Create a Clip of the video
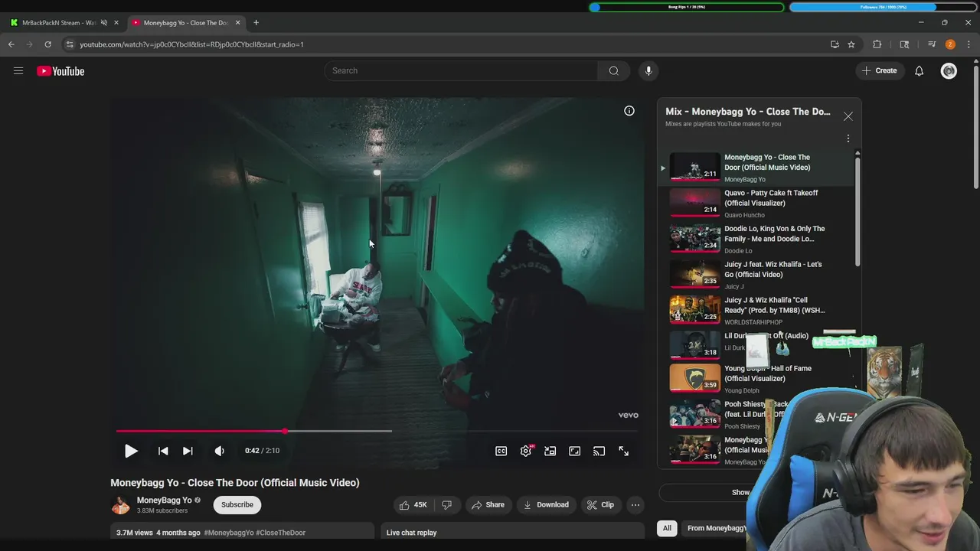 tap(600, 505)
